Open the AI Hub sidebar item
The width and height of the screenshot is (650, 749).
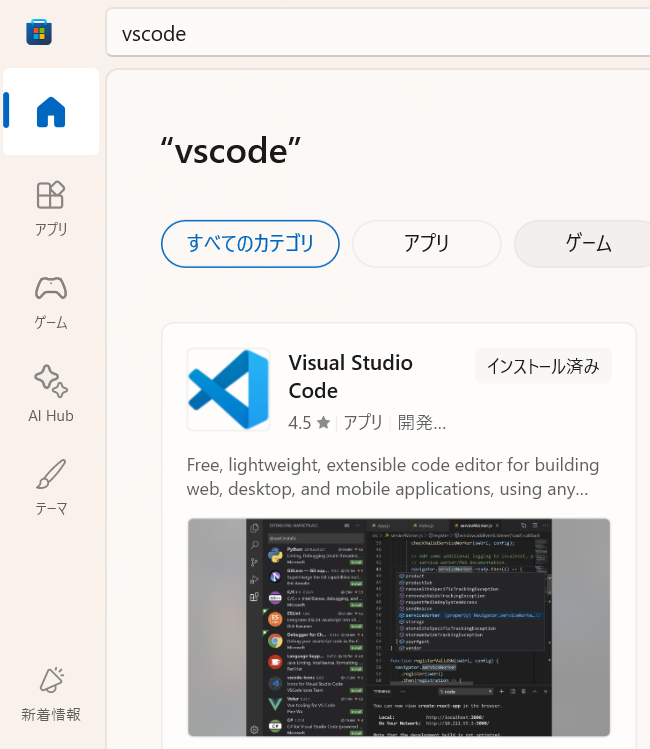[51, 394]
